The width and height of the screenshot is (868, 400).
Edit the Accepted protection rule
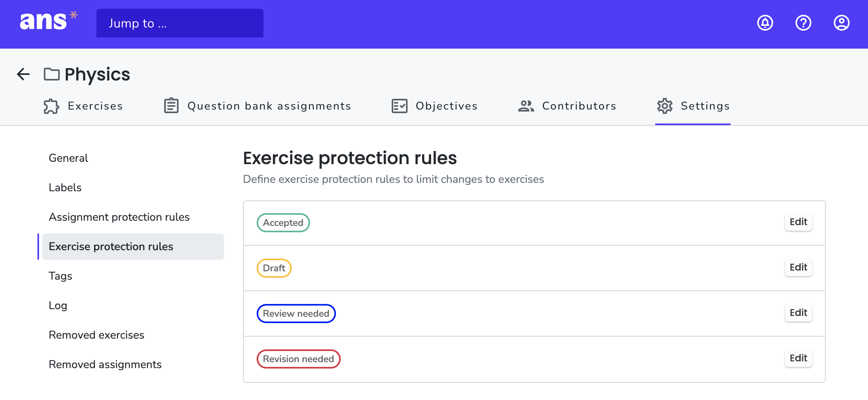[798, 222]
